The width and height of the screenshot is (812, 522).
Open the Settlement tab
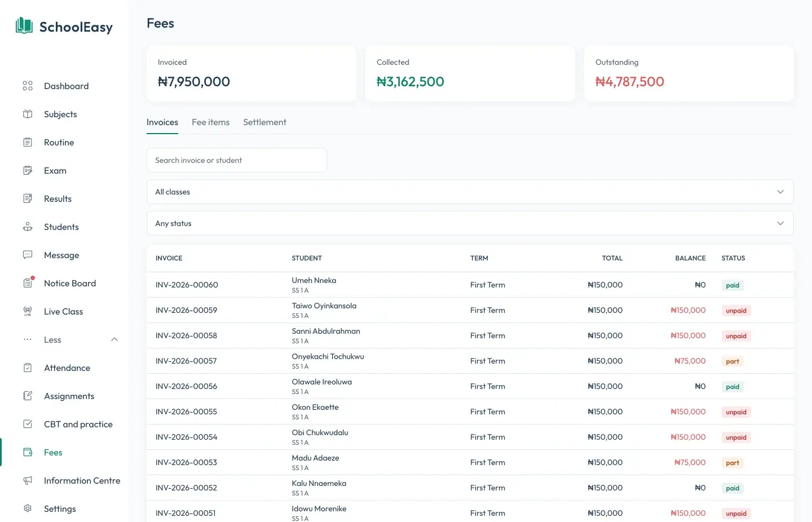pos(264,122)
